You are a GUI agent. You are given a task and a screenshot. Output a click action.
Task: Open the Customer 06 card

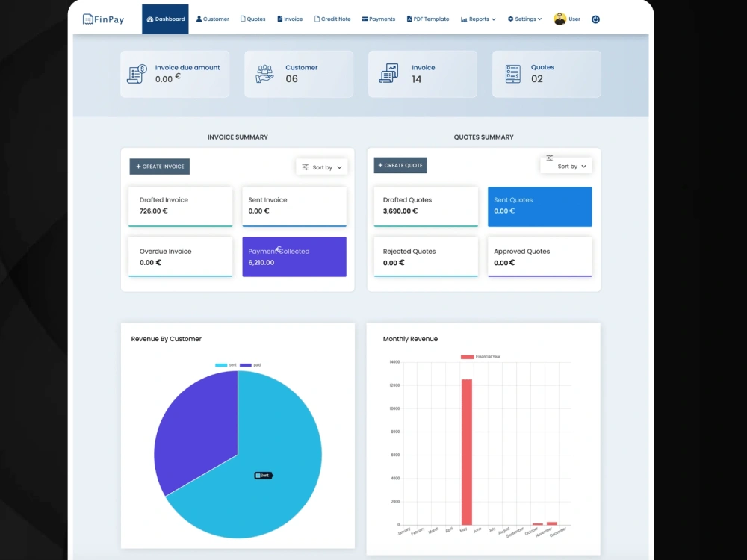tap(299, 74)
